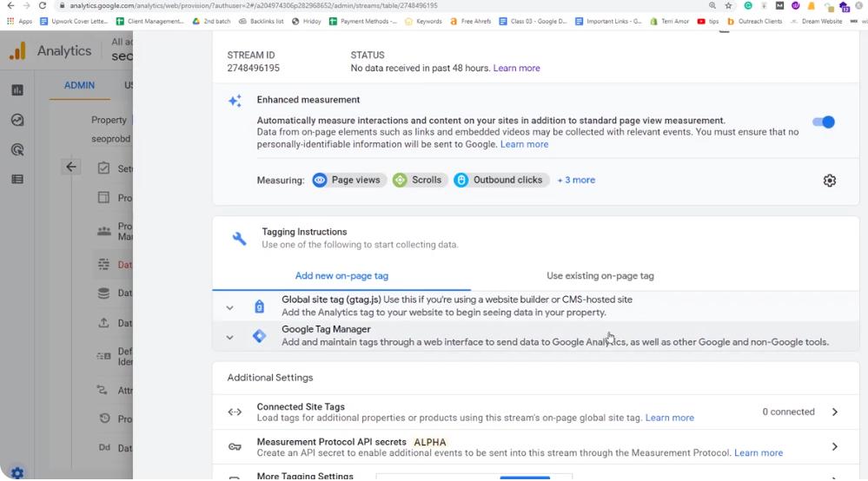
Task: Click the Admin gear icon
Action: (x=17, y=473)
